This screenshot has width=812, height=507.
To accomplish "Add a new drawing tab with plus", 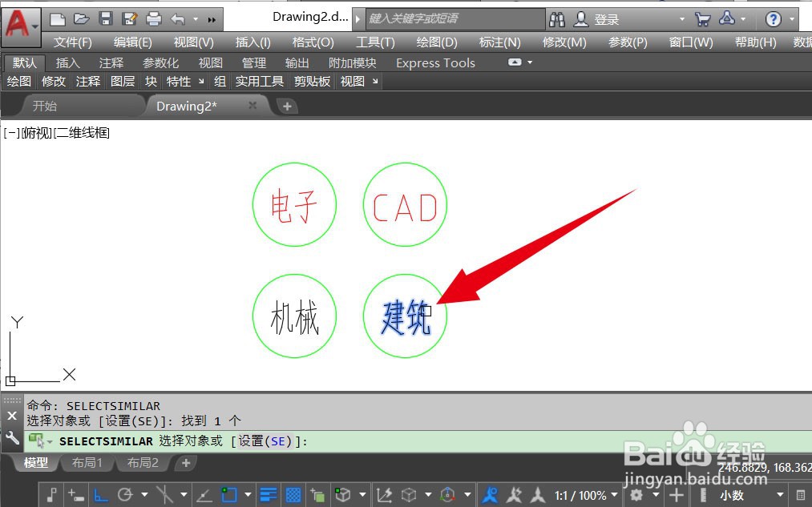I will coord(287,107).
